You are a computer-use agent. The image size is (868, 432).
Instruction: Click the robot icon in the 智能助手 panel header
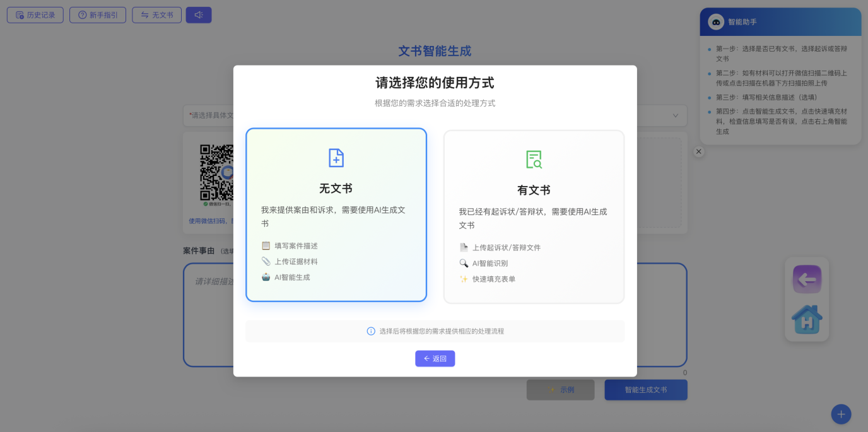point(715,21)
